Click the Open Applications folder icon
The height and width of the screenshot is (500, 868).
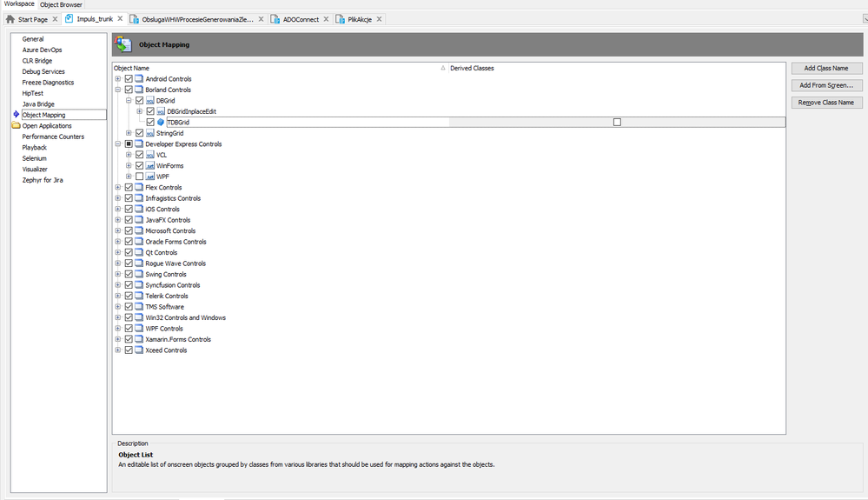(x=16, y=126)
